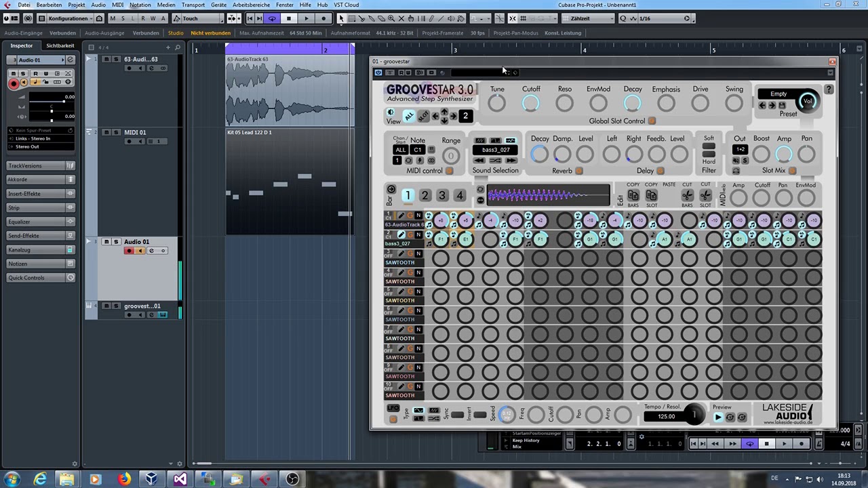Screen dimensions: 868x488
Task: Expand the Insert-Effekte inspector section
Action: tap(41, 194)
